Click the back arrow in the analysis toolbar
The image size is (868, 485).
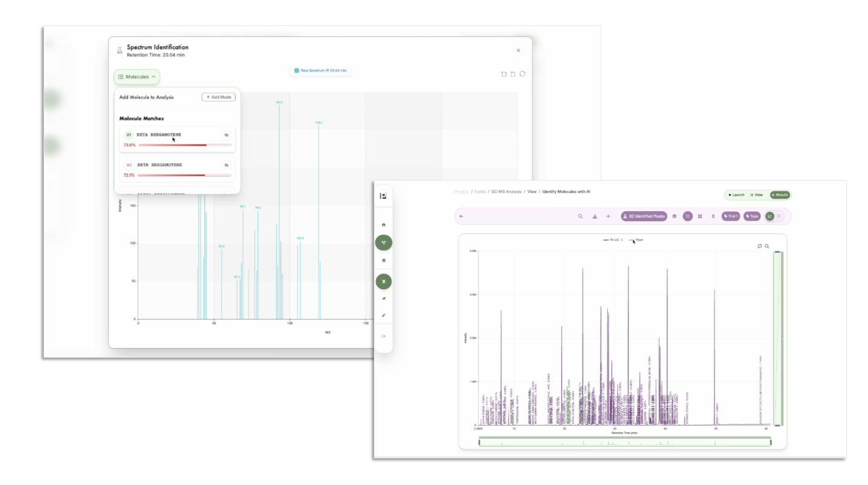coord(461,216)
